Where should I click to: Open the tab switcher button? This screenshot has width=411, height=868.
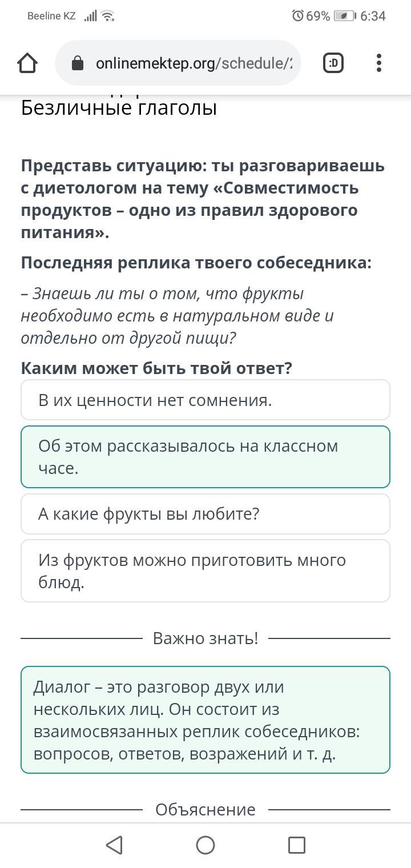[x=333, y=63]
